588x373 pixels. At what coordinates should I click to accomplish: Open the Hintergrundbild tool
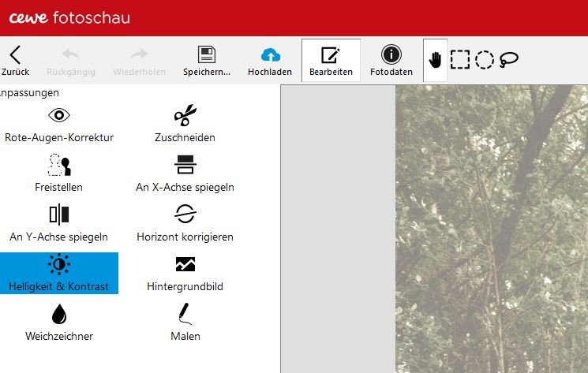pyautogui.click(x=185, y=273)
